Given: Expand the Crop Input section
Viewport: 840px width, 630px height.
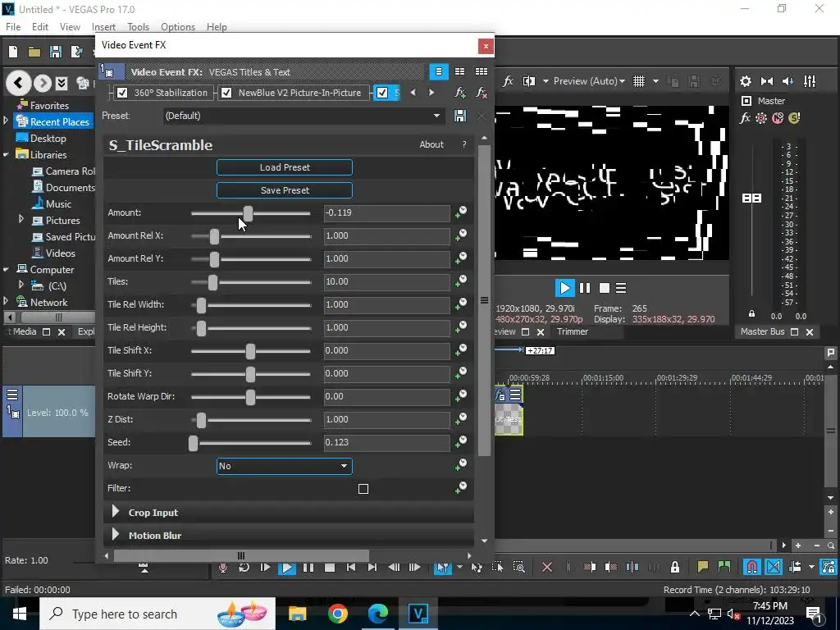Looking at the screenshot, I should 115,512.
